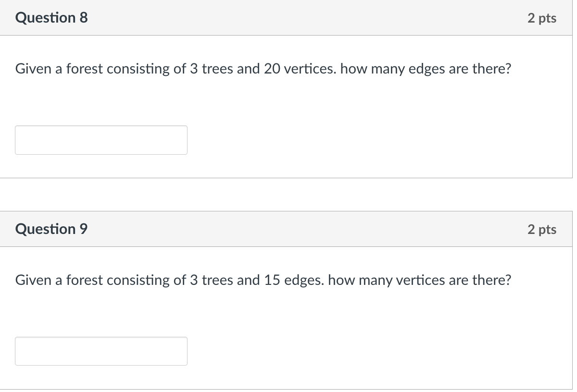
Task: Click inside the Question 9 question panel
Action: (288, 312)
